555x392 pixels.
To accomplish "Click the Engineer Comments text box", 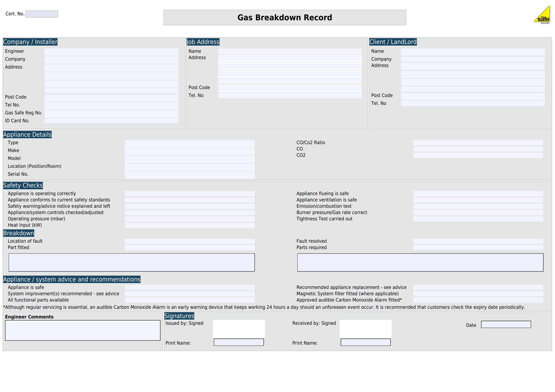I will point(83,330).
